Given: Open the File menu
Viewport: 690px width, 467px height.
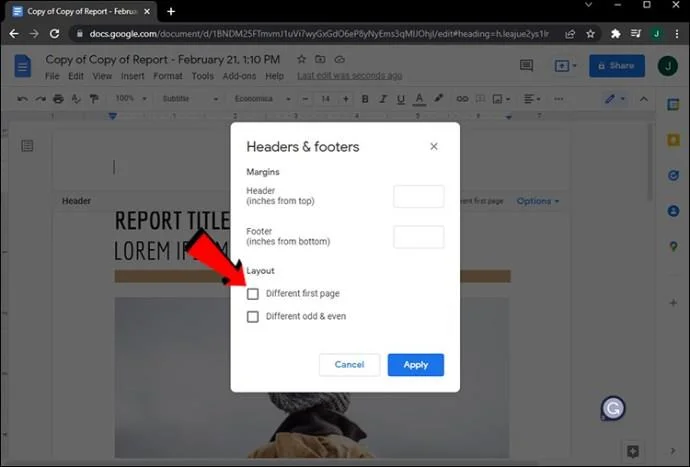Looking at the screenshot, I should pyautogui.click(x=52, y=76).
